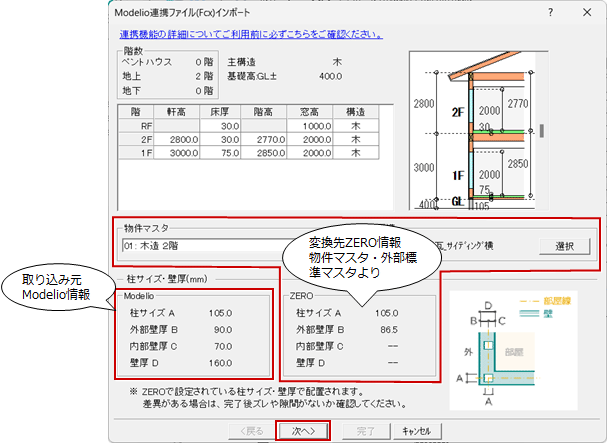Open the help question mark button

550,12
